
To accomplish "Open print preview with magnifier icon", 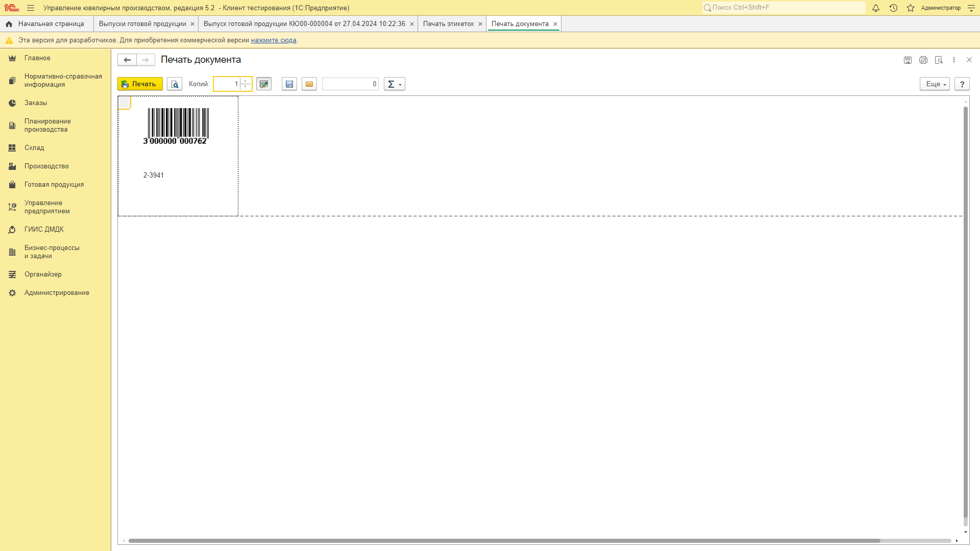I will click(x=175, y=84).
